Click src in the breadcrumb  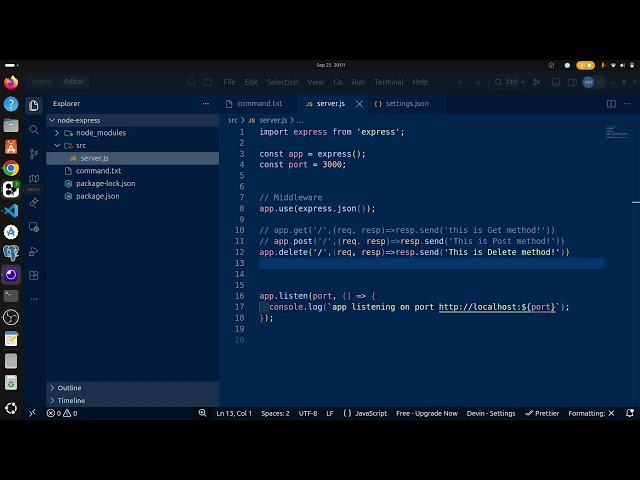(233, 120)
